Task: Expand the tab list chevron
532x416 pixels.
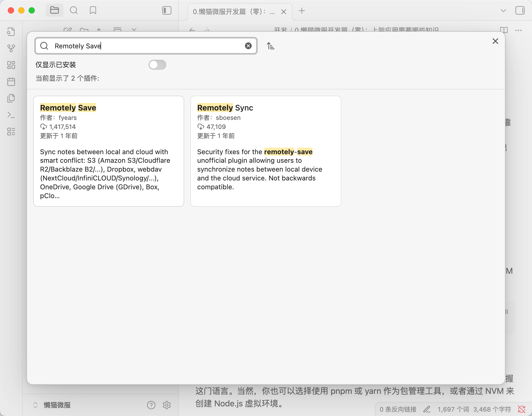Action: [x=503, y=11]
